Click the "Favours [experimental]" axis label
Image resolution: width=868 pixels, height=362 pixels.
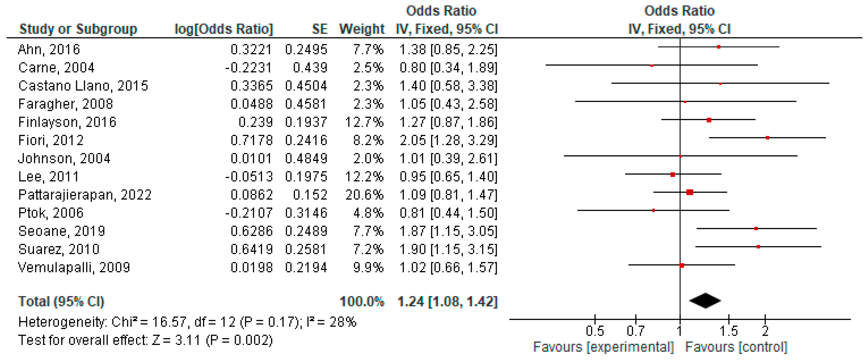coord(603,347)
